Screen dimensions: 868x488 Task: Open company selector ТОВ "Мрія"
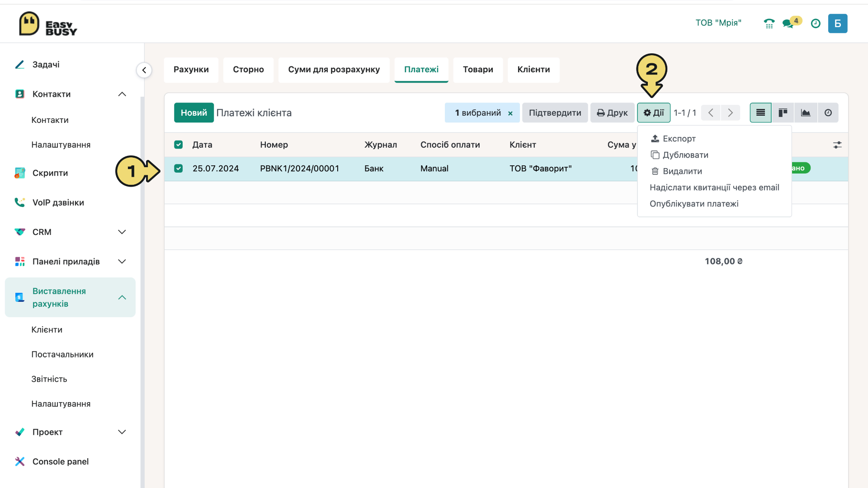[718, 23]
